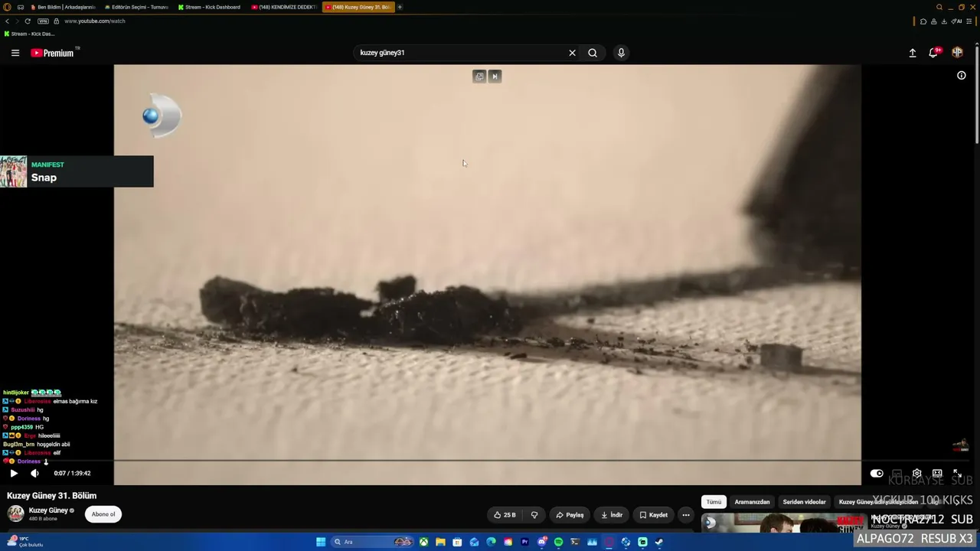Select the Aramanızdan filter chip
980x551 pixels.
point(752,502)
